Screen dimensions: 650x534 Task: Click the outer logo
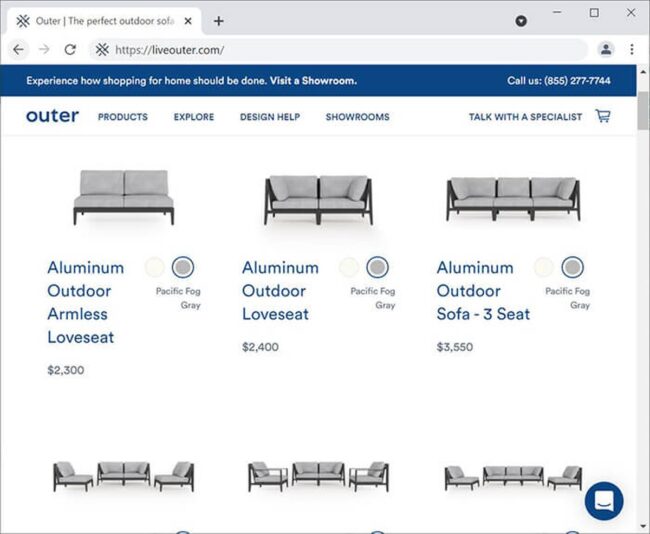pos(52,116)
